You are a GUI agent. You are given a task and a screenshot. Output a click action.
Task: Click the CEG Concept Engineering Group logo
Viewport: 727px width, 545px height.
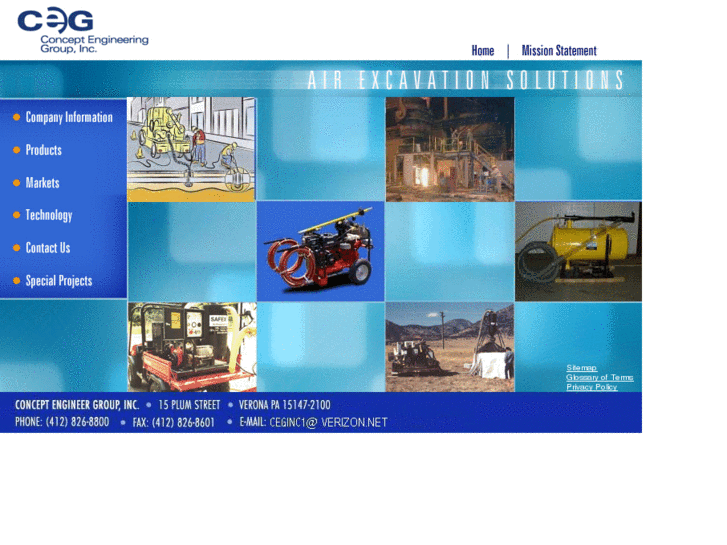tap(83, 30)
